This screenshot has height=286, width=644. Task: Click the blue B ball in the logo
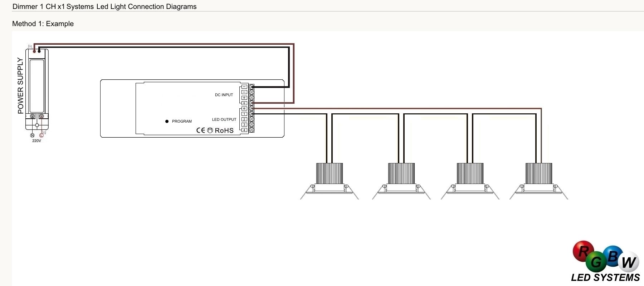coord(613,256)
